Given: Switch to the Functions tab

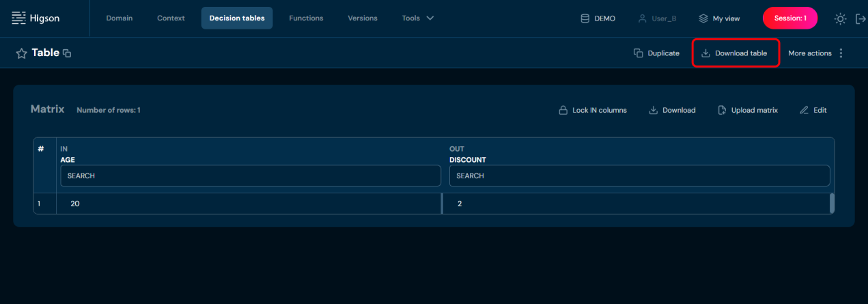Looking at the screenshot, I should click(306, 18).
